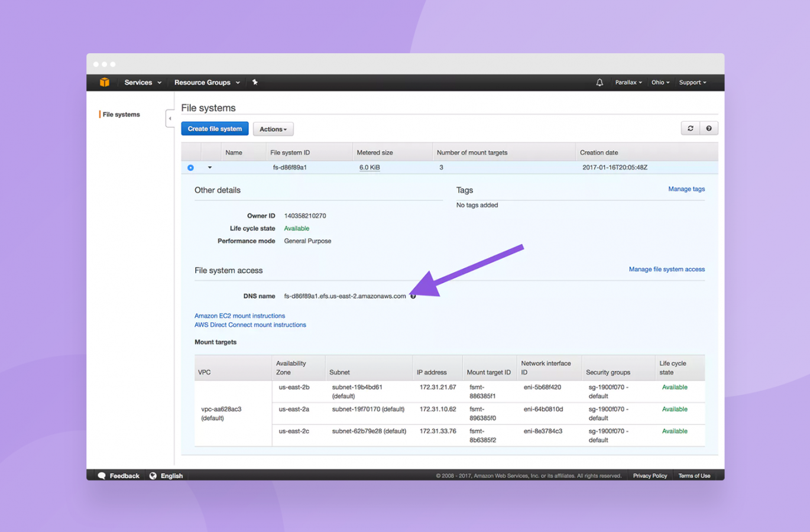Image resolution: width=810 pixels, height=532 pixels.
Task: Open AWS Direct Connect mount instructions
Action: [250, 325]
